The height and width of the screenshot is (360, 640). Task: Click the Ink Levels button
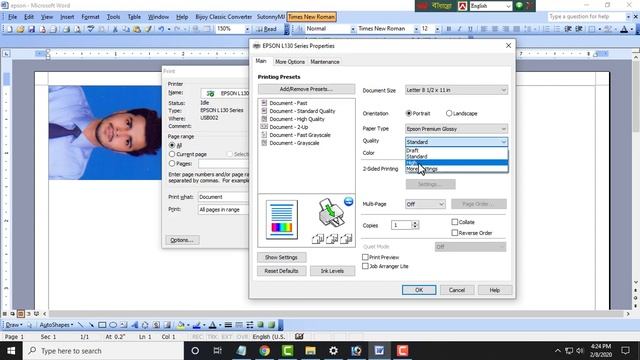(x=332, y=271)
